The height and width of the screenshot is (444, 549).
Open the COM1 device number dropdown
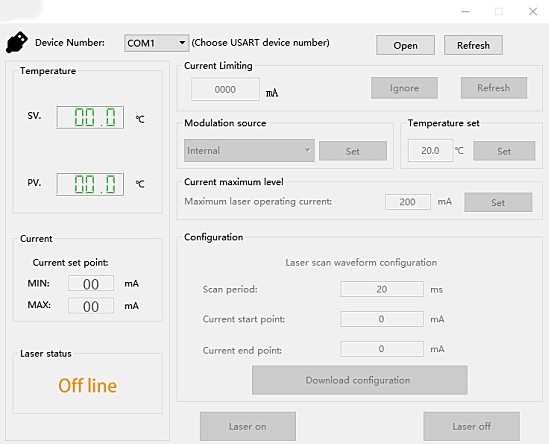[x=157, y=43]
